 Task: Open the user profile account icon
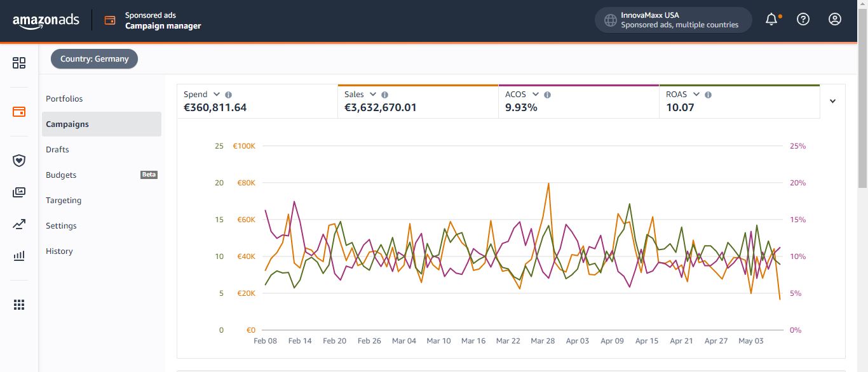835,20
